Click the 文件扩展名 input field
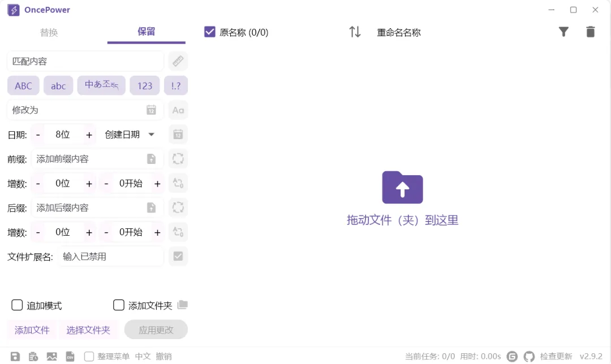Viewport: 611px width, 364px height. [111, 257]
